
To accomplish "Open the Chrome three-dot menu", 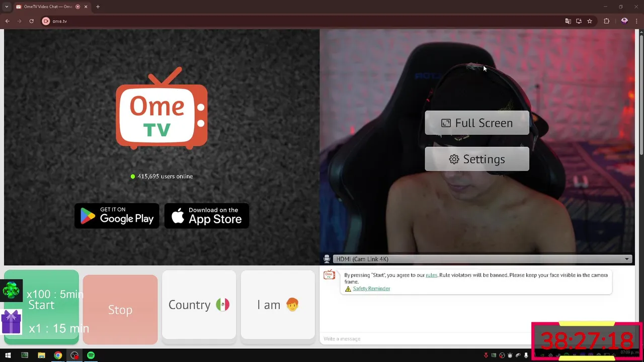I will (637, 21).
